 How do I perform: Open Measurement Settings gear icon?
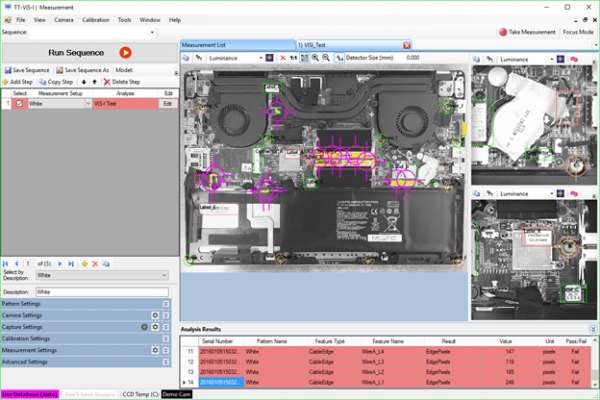pyautogui.click(x=155, y=351)
